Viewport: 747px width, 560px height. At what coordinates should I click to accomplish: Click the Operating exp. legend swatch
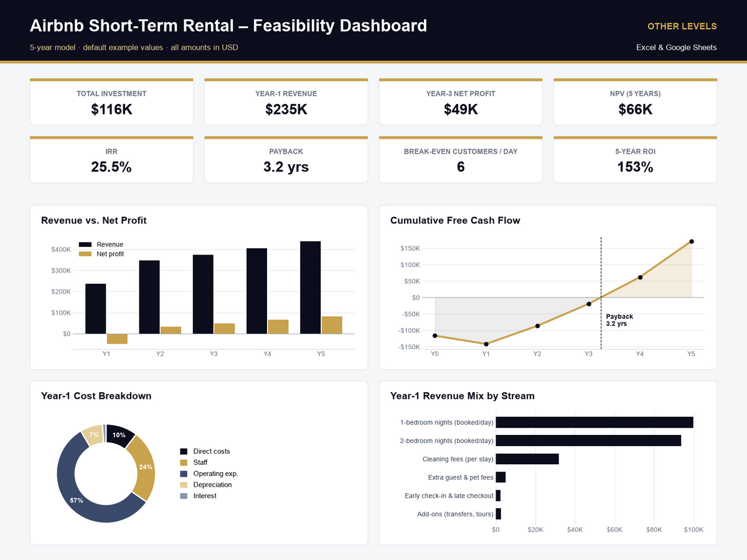coord(184,474)
